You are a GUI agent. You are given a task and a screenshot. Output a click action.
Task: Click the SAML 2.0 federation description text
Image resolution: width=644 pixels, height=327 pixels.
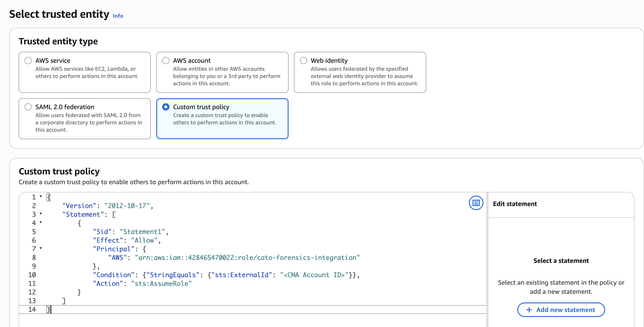click(x=89, y=123)
